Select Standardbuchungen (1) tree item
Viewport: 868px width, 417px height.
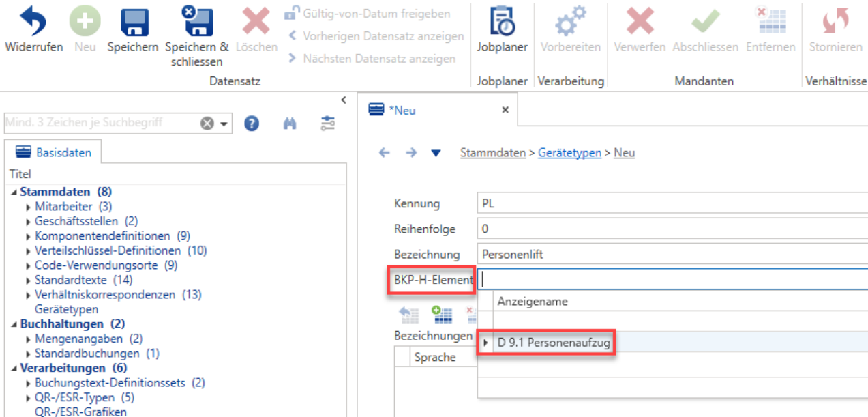click(97, 354)
